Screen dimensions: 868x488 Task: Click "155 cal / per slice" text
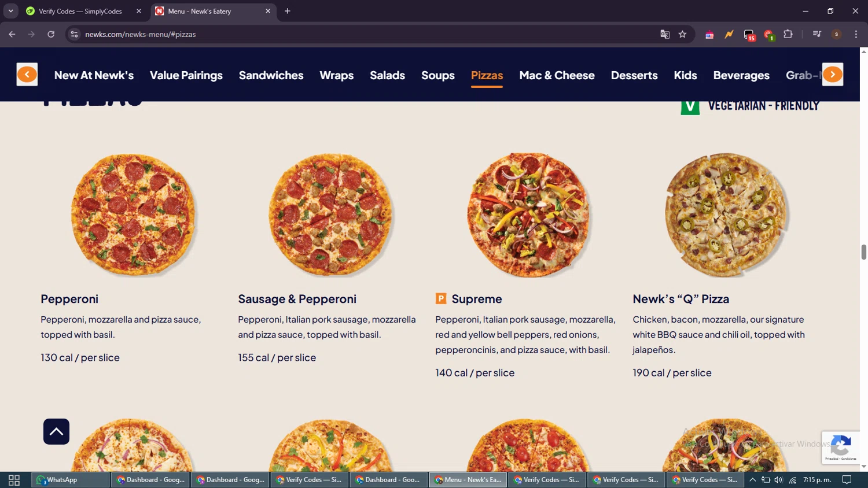(277, 357)
